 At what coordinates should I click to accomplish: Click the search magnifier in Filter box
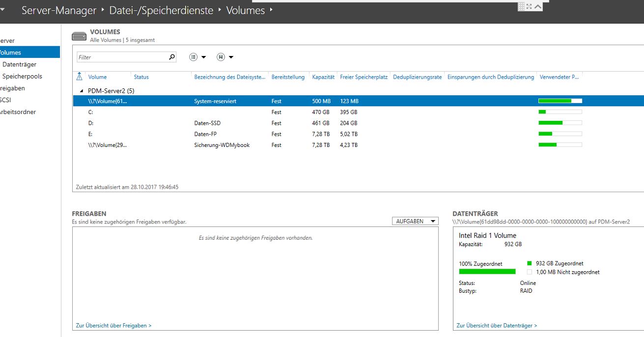tap(172, 57)
